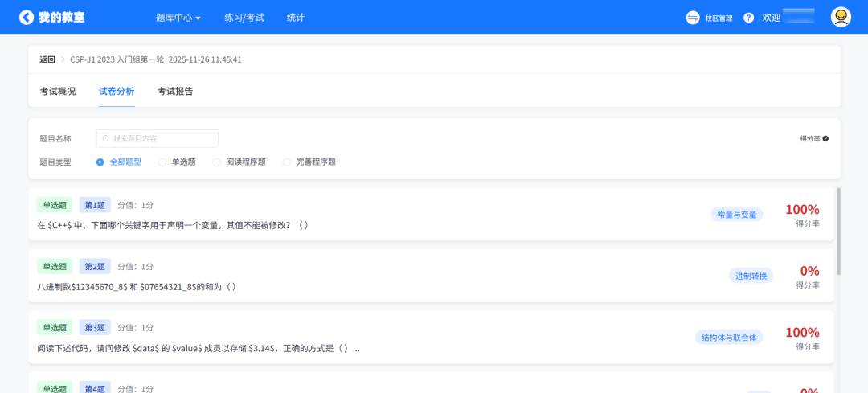Click the 第3题 badge
868x393 pixels.
pos(95,328)
